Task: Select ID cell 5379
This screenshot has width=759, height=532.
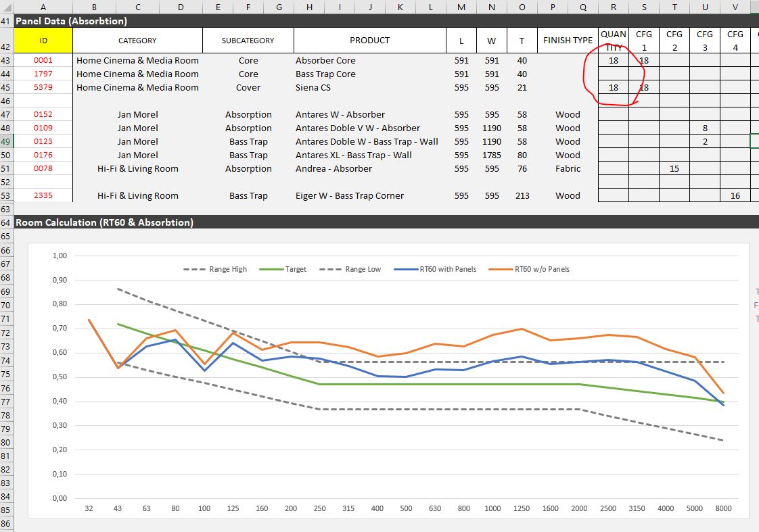Action: tap(43, 87)
